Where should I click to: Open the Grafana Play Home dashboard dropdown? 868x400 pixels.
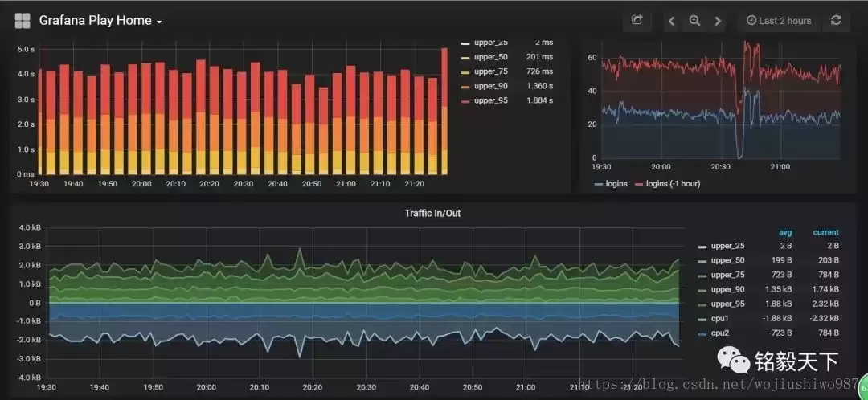point(100,21)
